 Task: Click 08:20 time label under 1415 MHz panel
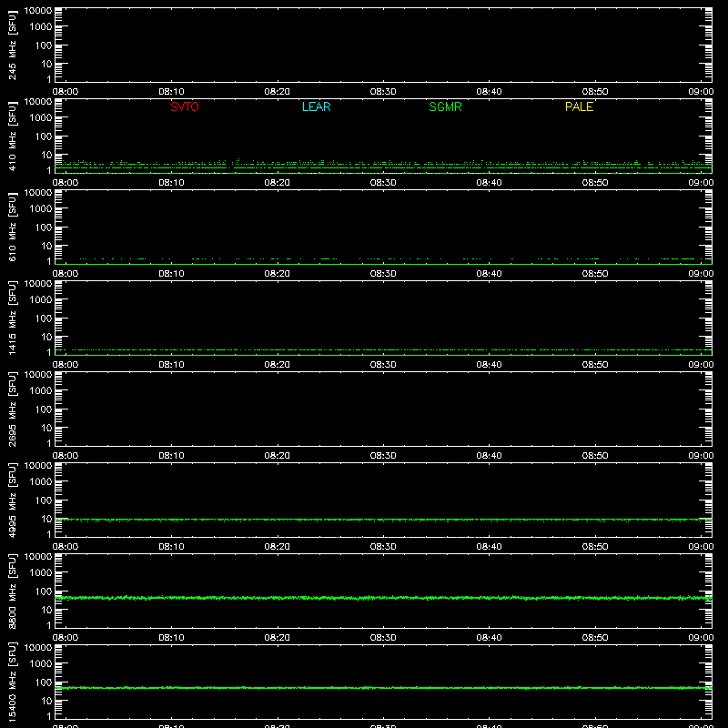coord(278,365)
